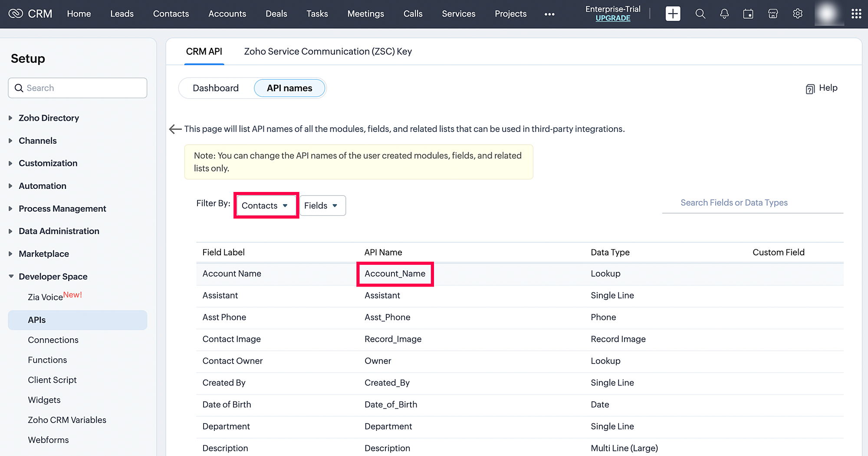Click the UPGRADE link
The image size is (868, 456).
613,18
